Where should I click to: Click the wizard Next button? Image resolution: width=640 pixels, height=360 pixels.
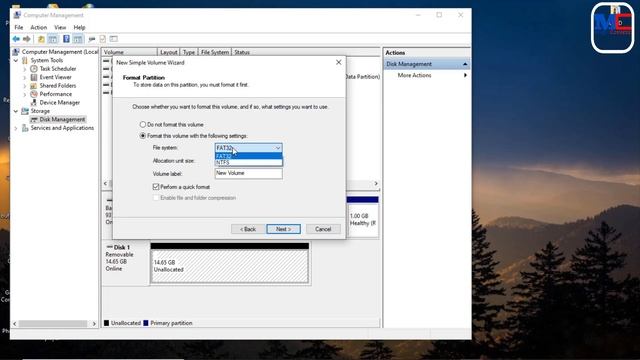(x=283, y=229)
